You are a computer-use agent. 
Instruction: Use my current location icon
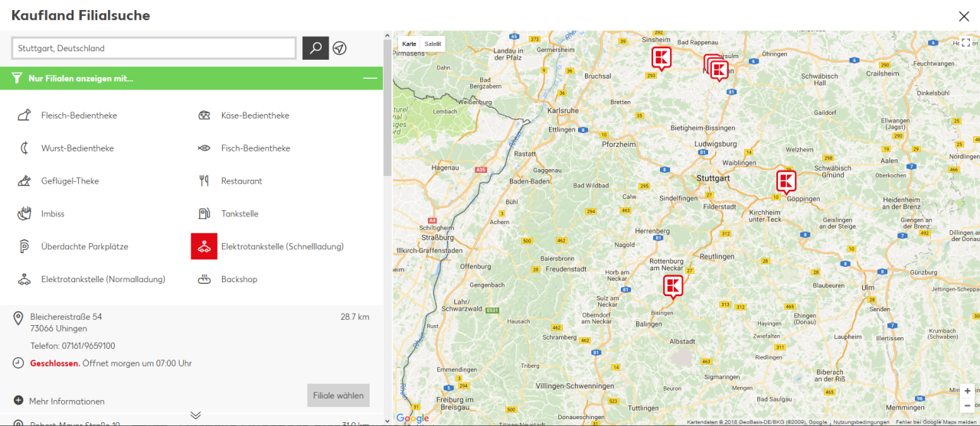340,48
